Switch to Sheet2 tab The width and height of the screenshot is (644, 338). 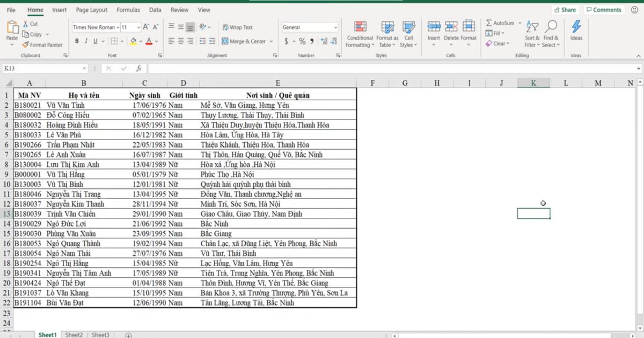[x=74, y=334]
